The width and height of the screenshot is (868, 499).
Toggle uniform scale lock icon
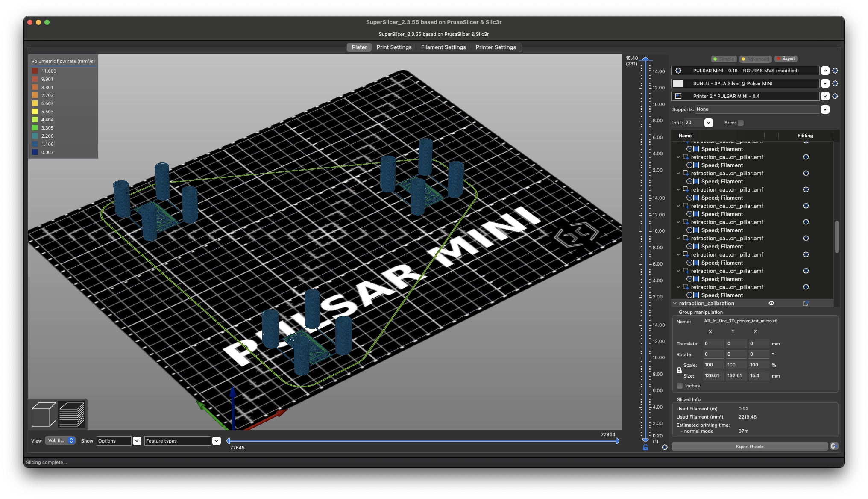(x=679, y=370)
